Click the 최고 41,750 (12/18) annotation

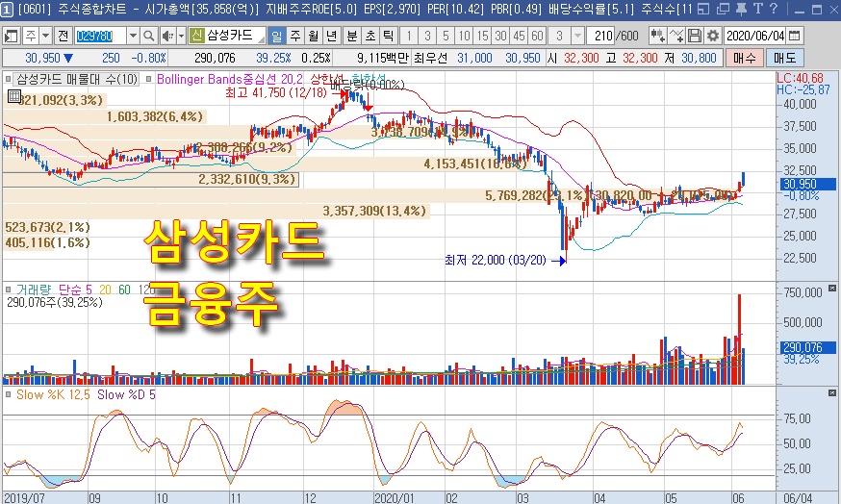[x=276, y=92]
